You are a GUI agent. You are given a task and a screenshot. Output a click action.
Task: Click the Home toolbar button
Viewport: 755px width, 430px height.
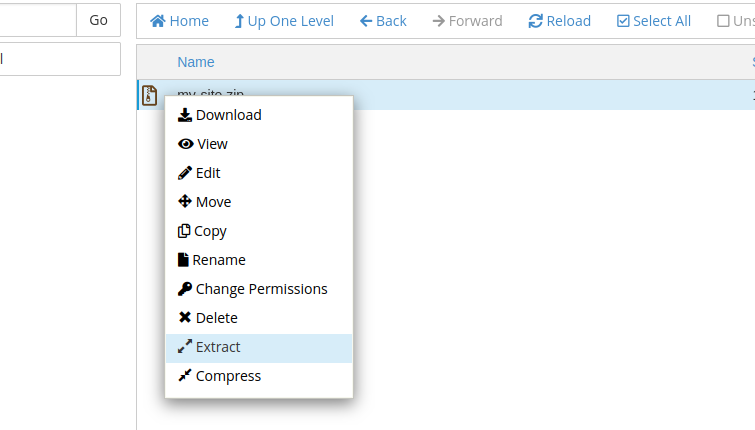pyautogui.click(x=180, y=21)
